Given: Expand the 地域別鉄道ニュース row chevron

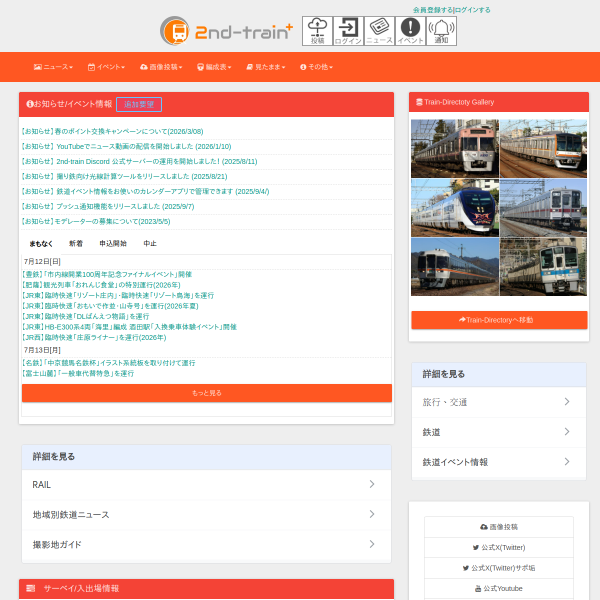Looking at the screenshot, I should tap(372, 514).
